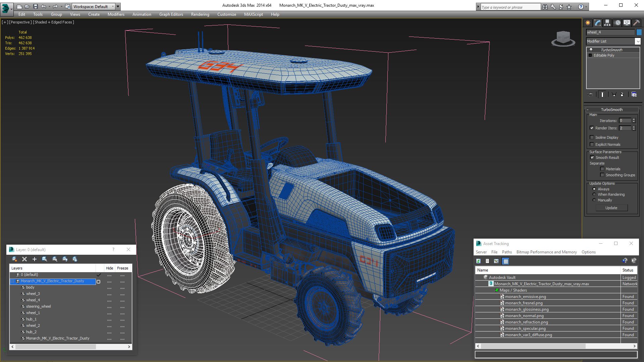
Task: Open the Motion command panel tab
Action: tap(618, 23)
